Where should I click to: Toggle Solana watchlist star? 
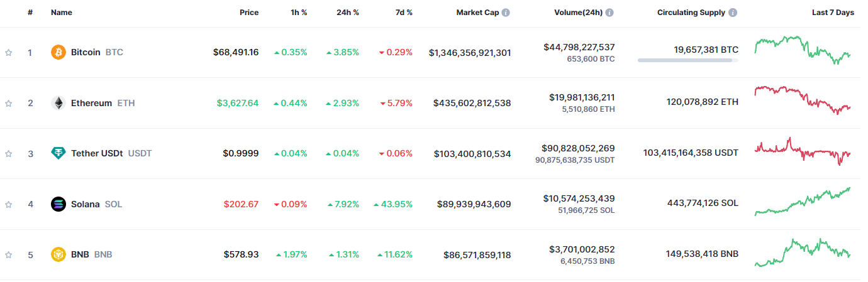9,204
